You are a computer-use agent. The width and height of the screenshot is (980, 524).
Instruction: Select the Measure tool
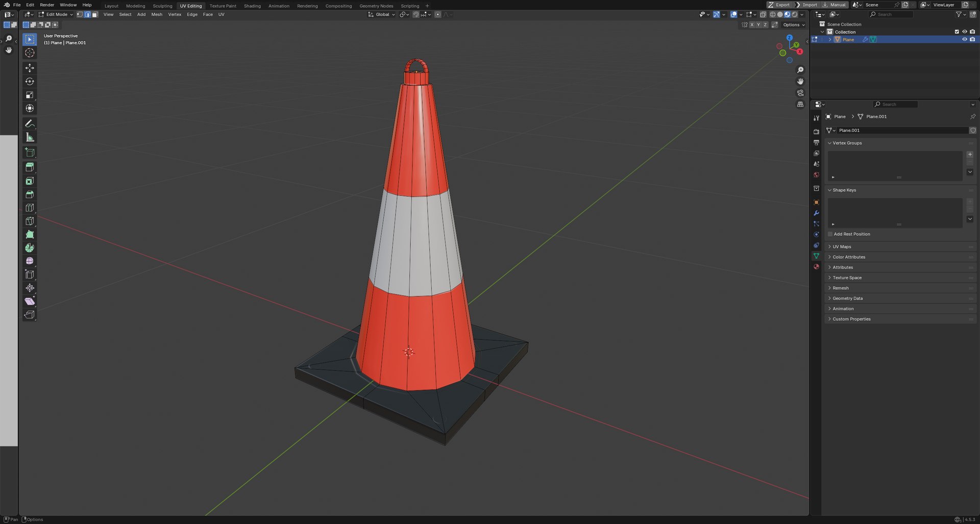30,137
